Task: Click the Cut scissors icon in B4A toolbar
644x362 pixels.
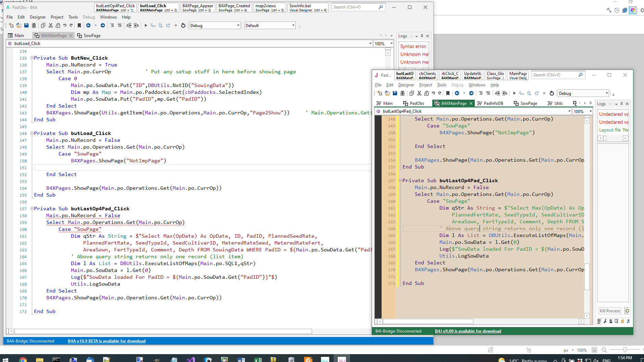Action: click(51, 25)
